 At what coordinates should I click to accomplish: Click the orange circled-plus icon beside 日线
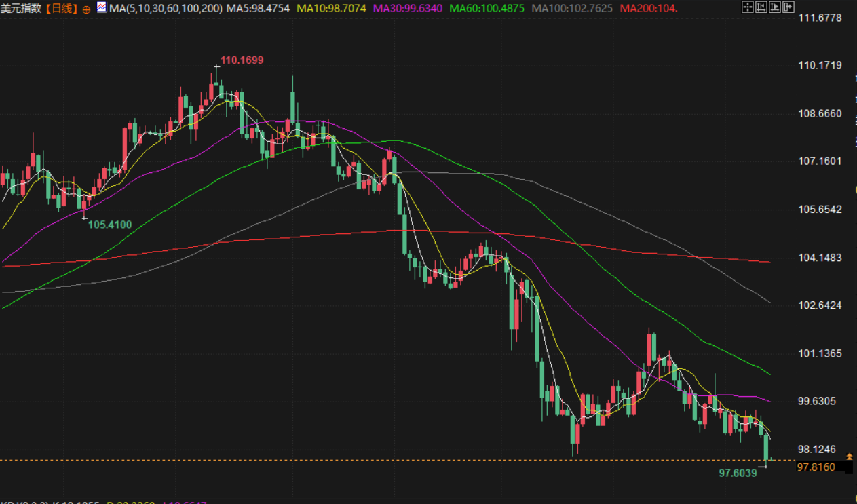[86, 9]
